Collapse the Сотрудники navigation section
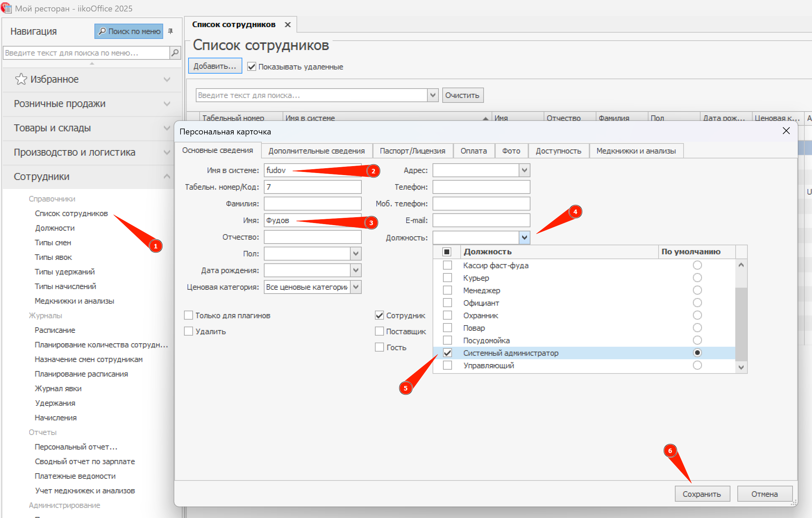This screenshot has height=518, width=812. [167, 176]
